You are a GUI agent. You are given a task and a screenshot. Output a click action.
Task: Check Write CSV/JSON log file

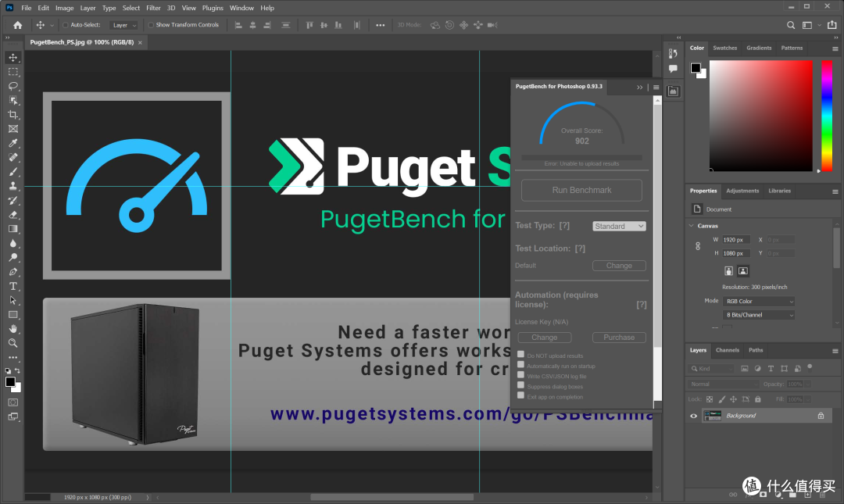tap(520, 375)
